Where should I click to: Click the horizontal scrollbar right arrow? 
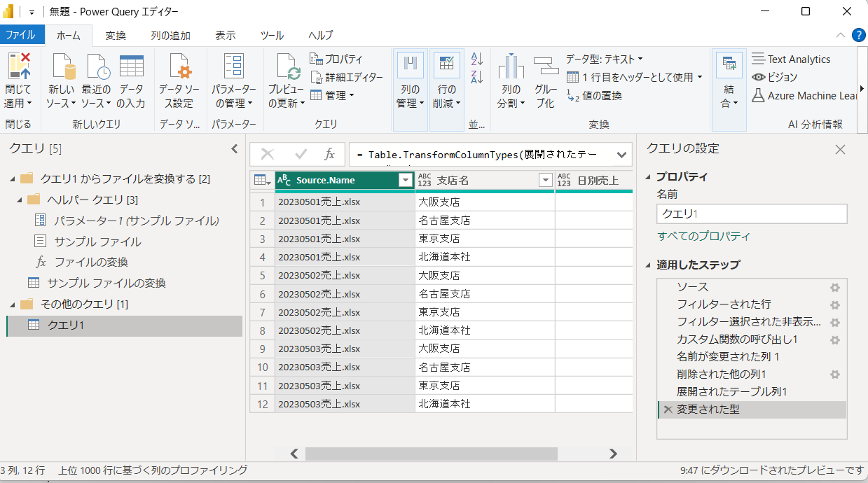pos(613,454)
